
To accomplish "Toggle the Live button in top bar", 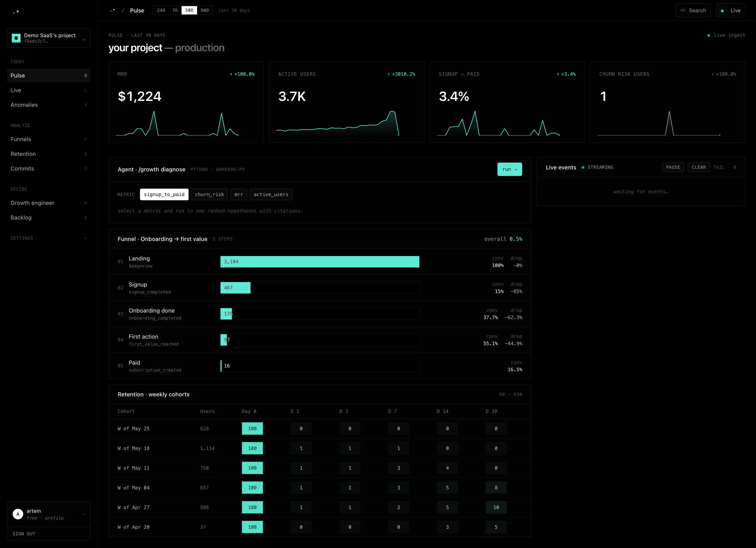I will (731, 10).
